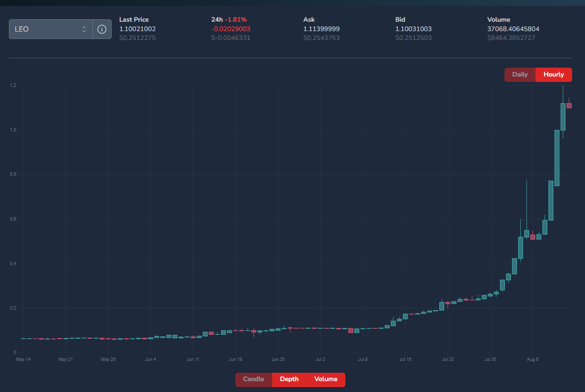Click the bid dollar value $0.2512503
Image resolution: width=585 pixels, height=392 pixels.
(x=414, y=38)
